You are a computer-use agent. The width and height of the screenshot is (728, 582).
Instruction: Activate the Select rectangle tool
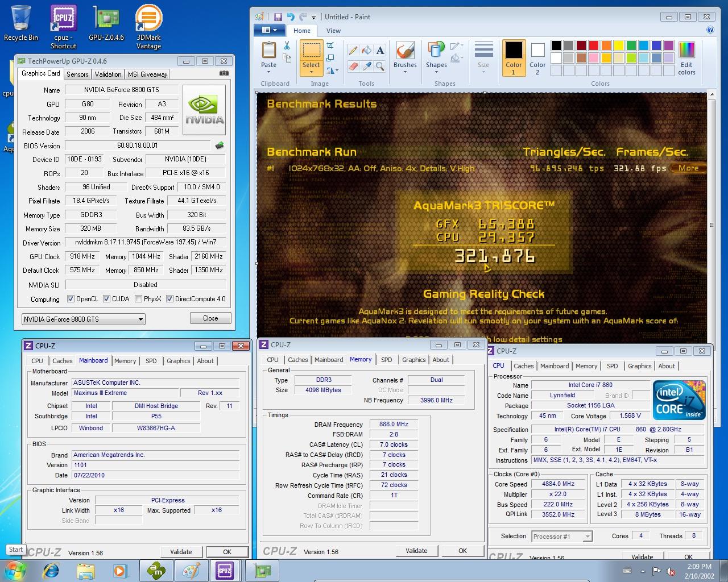(311, 51)
